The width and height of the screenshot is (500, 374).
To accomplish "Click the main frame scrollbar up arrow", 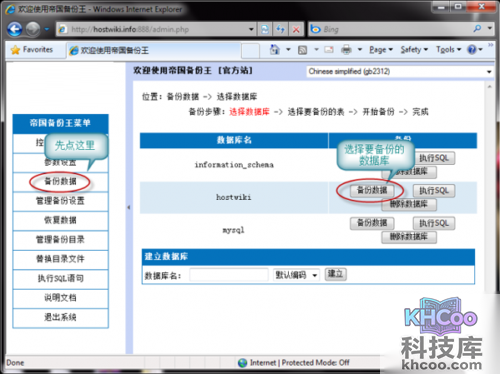I will click(489, 87).
